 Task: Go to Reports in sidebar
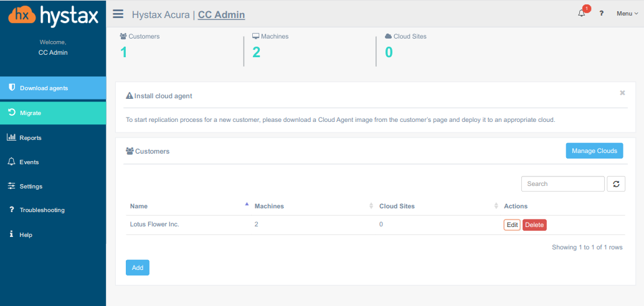(31, 137)
